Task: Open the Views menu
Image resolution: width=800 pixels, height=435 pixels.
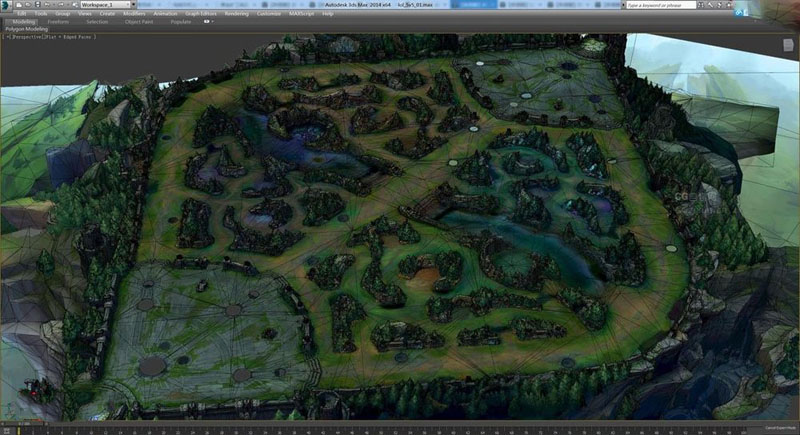Action: (x=85, y=14)
